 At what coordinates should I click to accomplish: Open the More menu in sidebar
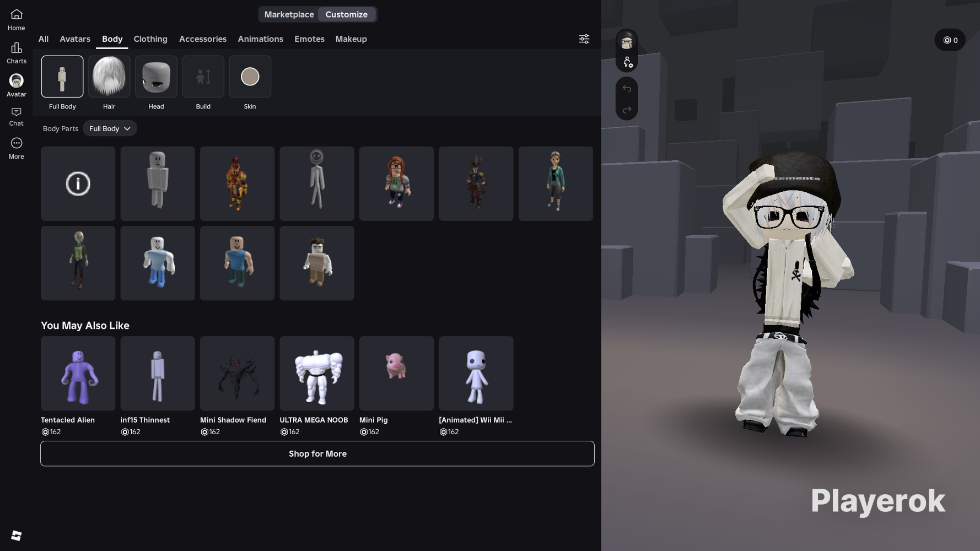tap(16, 149)
